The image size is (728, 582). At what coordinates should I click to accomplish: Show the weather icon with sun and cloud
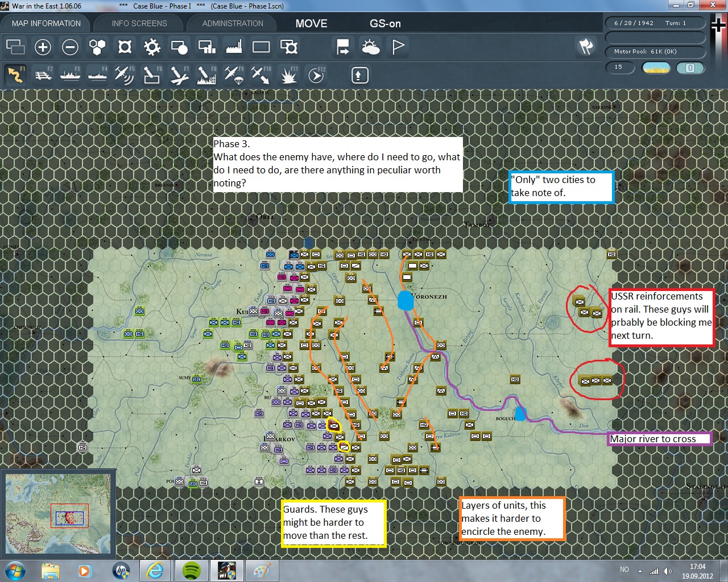(370, 47)
